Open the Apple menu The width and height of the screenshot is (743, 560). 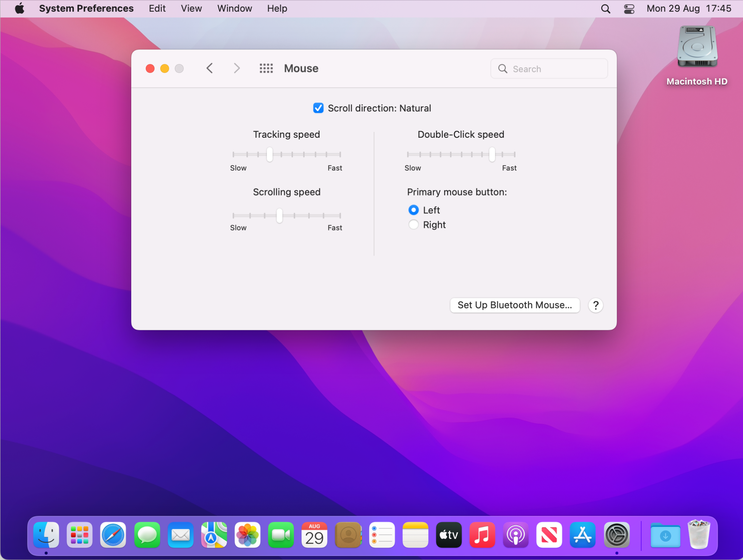tap(19, 8)
